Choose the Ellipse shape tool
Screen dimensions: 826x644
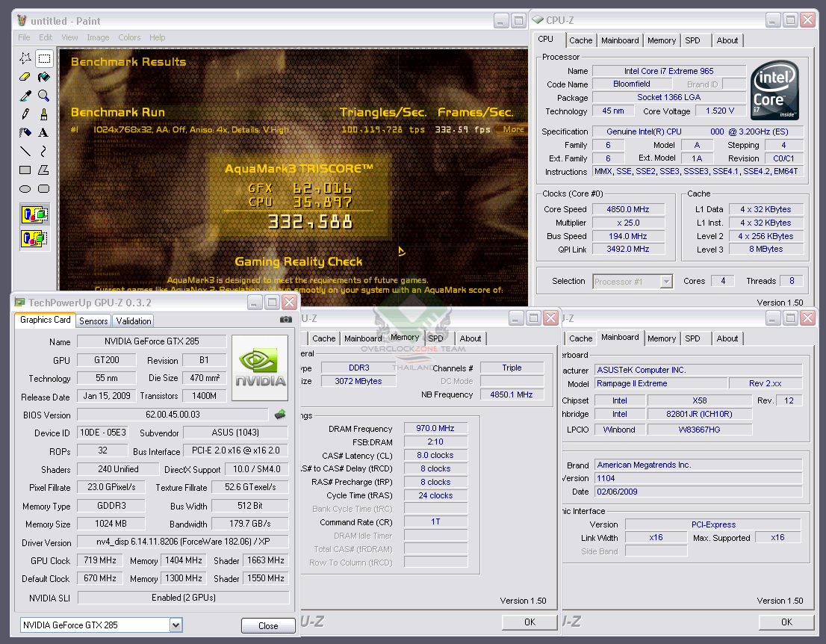25,189
